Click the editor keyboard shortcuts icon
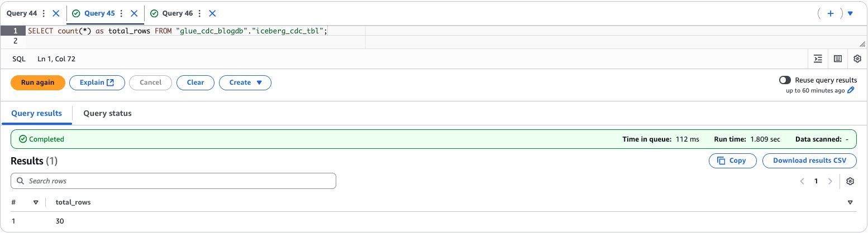This screenshot has height=233, width=868. 838,59
